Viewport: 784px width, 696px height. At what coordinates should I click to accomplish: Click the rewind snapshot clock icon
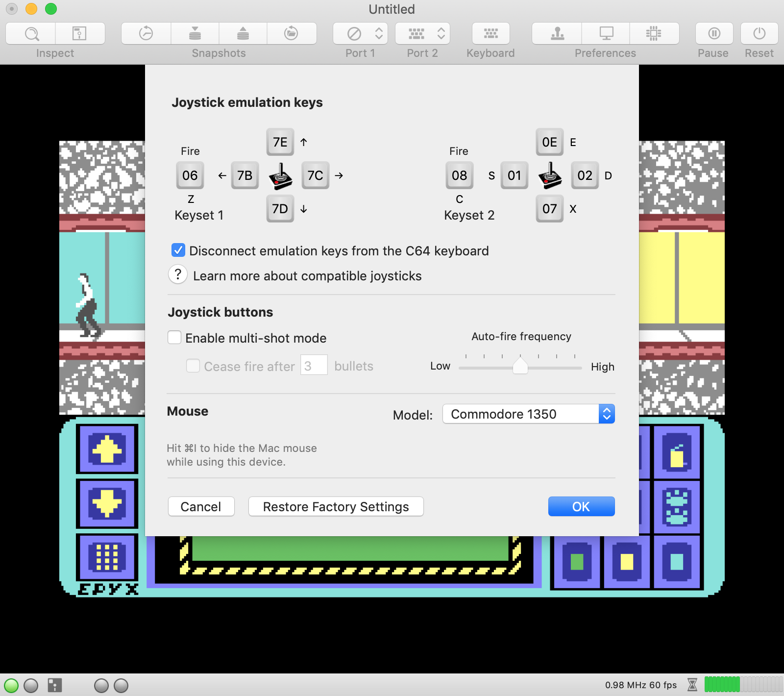[146, 33]
